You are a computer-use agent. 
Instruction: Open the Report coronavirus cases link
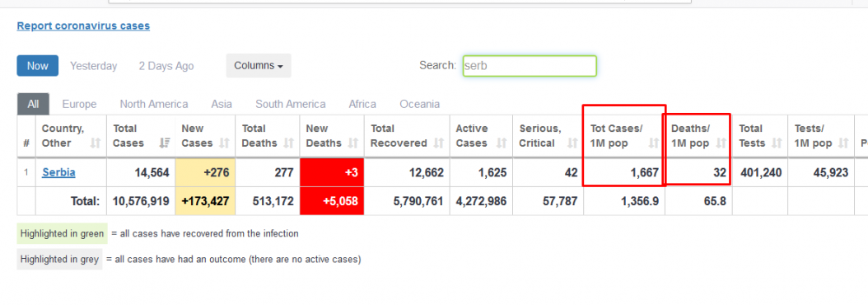[83, 26]
